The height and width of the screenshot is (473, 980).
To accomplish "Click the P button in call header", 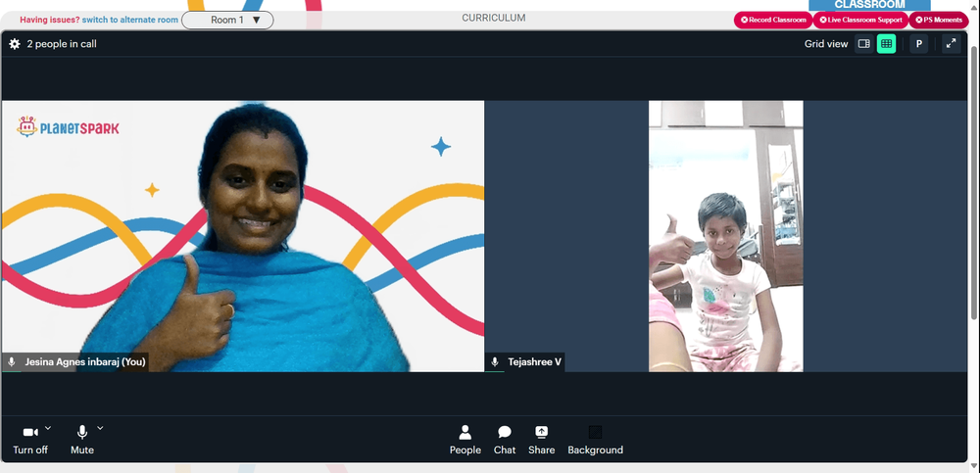I will 919,44.
